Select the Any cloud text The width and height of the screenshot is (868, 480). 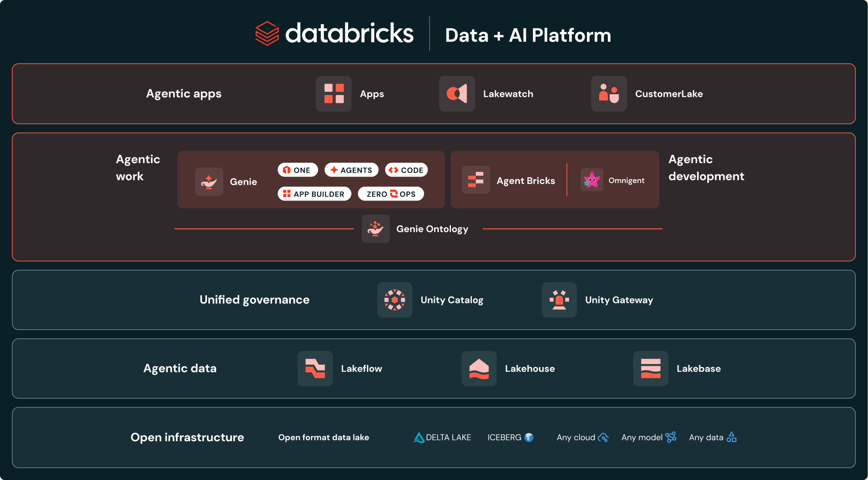pyautogui.click(x=576, y=437)
